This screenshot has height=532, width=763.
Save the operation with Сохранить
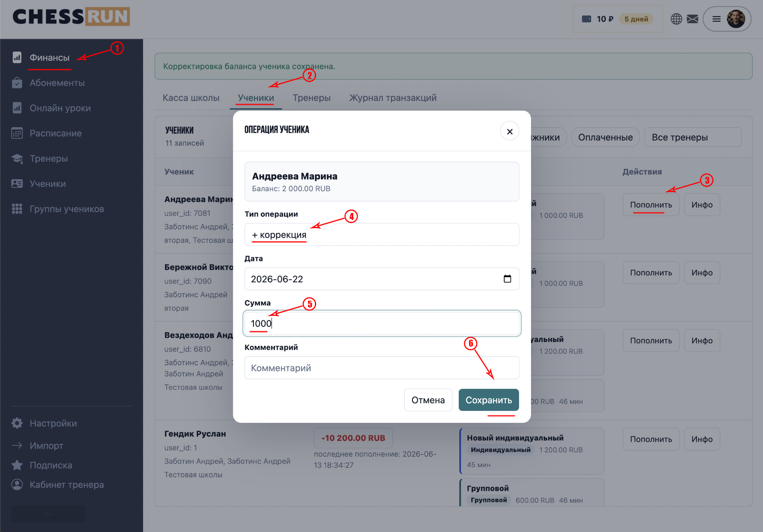(x=488, y=400)
